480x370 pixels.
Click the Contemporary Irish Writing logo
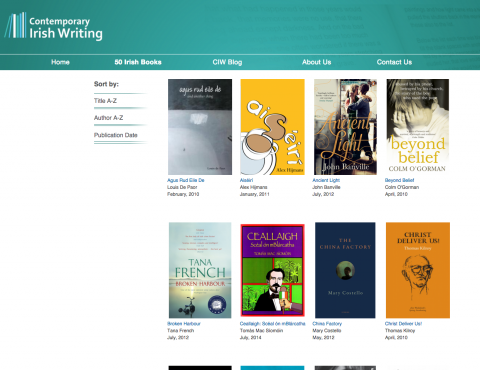53,26
